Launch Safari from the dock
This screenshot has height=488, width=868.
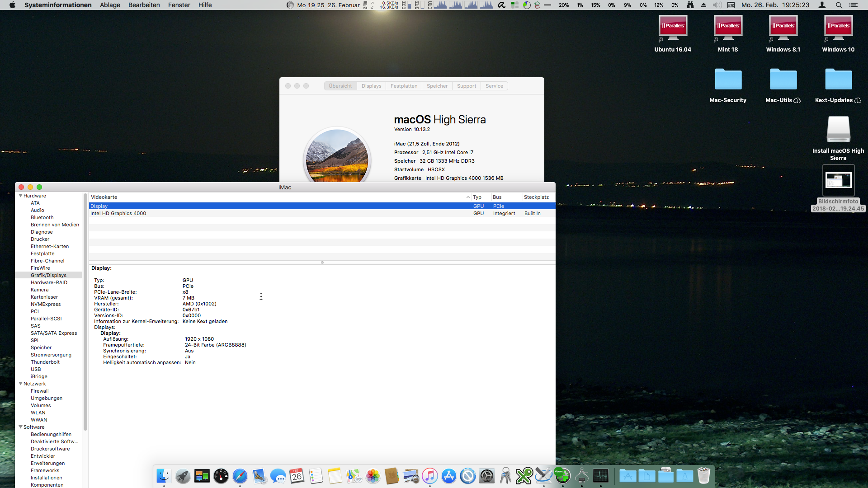click(240, 476)
